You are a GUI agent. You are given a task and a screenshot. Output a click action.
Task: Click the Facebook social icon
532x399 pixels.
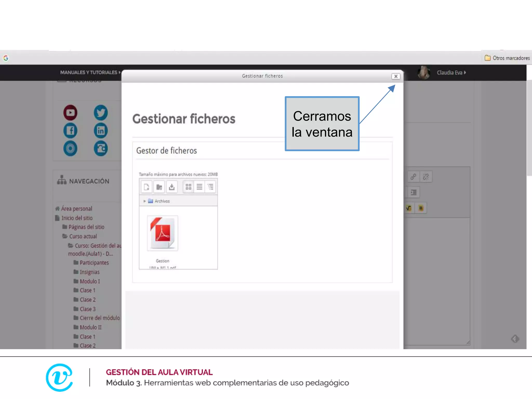click(x=70, y=130)
